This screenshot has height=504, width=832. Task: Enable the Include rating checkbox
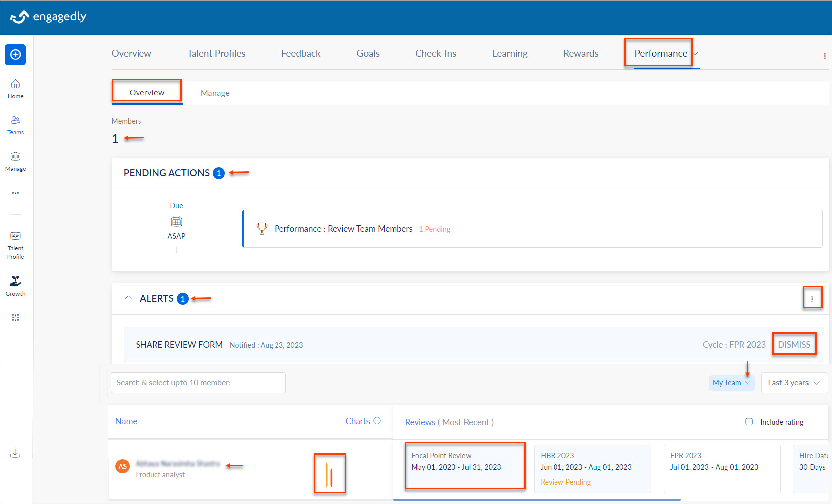coord(749,422)
